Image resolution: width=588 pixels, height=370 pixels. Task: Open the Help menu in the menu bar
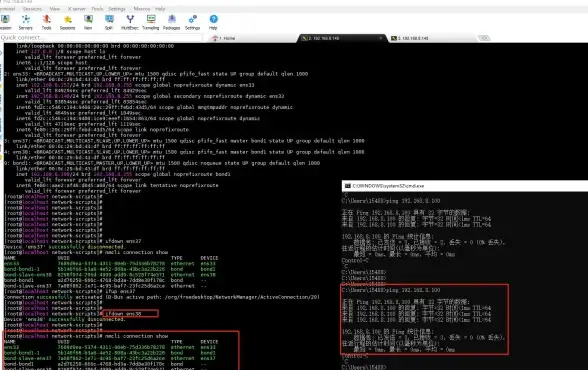click(x=160, y=9)
